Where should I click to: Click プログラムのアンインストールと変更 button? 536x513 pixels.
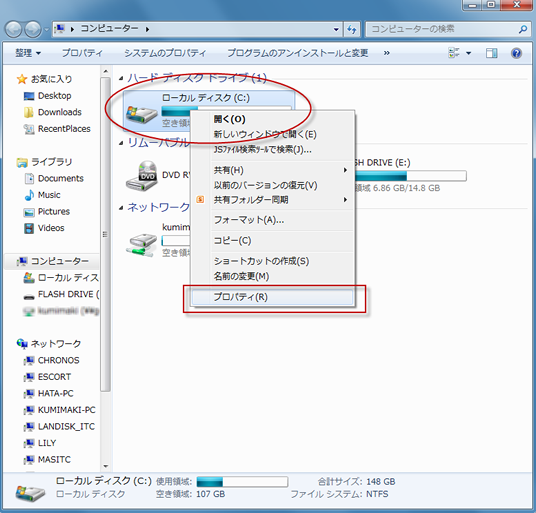coord(297,53)
